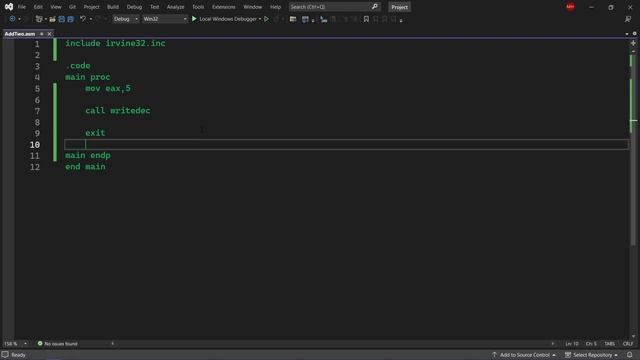The width and height of the screenshot is (640, 360).
Task: Click the notifications bell icon
Action: (629, 355)
